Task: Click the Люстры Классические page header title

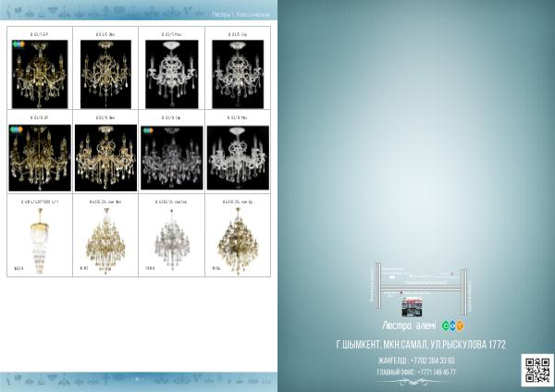Action: tap(241, 17)
